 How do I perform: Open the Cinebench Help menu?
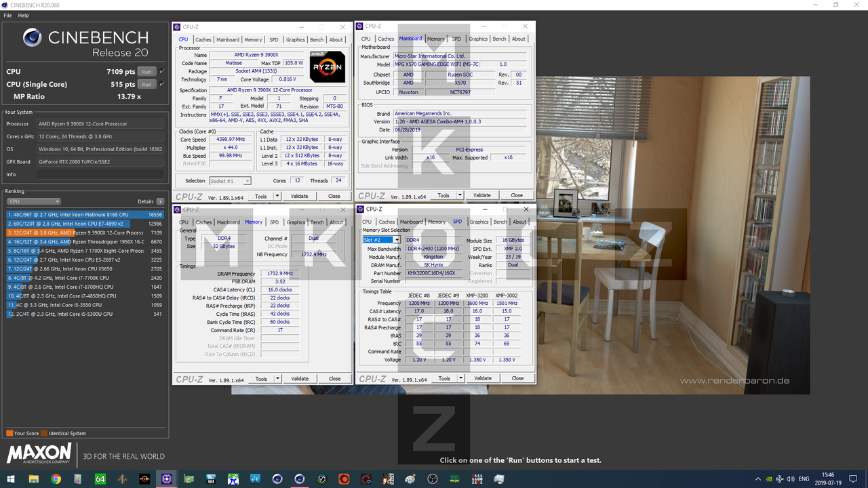[x=24, y=15]
